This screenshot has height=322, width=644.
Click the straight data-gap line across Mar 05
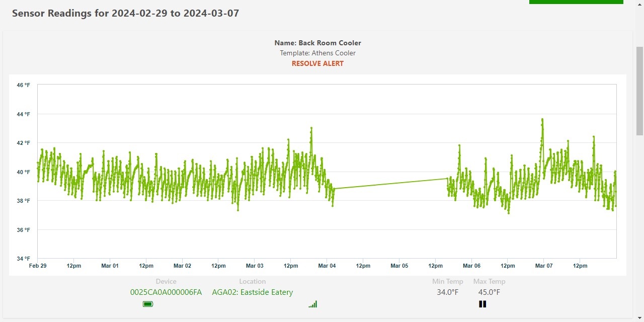coord(390,184)
